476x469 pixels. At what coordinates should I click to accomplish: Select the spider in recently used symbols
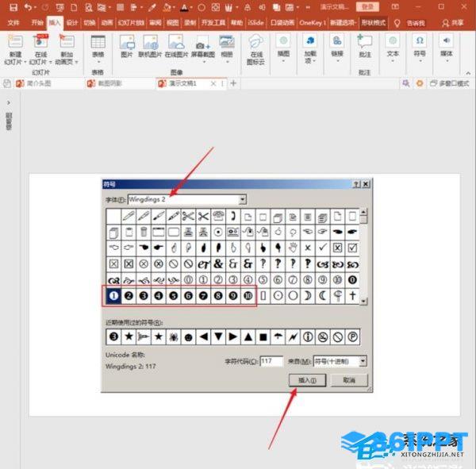pyautogui.click(x=173, y=336)
